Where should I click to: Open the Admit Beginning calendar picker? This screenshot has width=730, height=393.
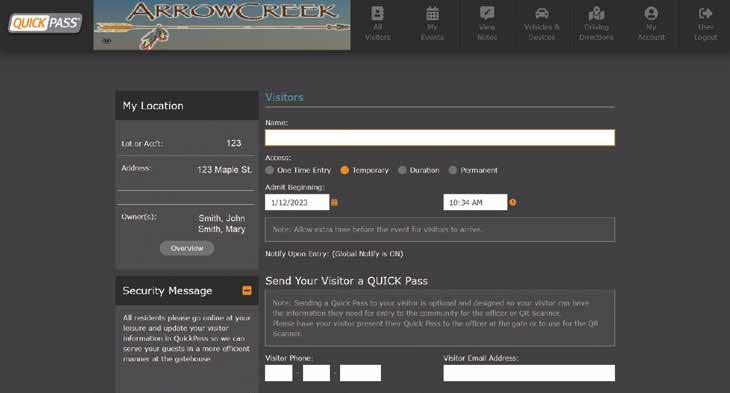(x=334, y=202)
